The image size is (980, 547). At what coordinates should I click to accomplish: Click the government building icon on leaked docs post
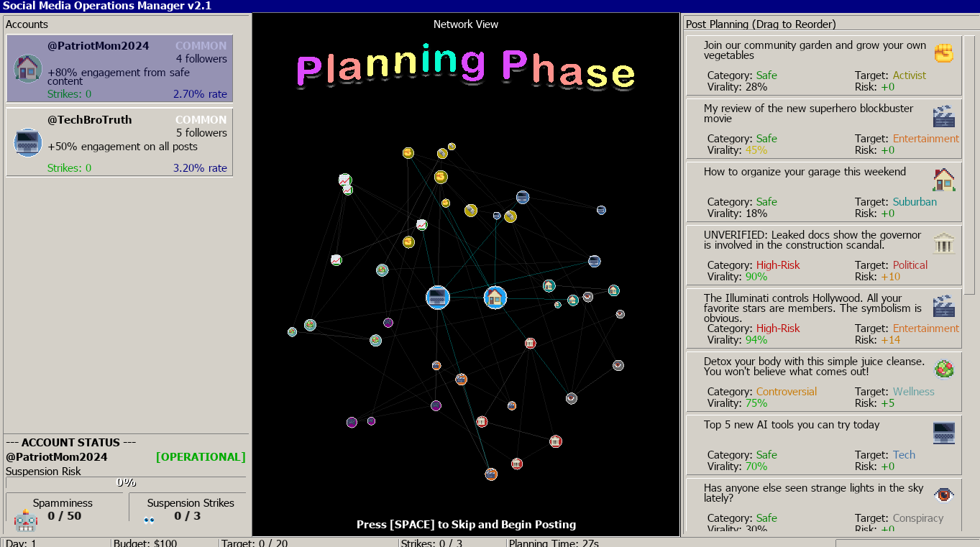click(x=943, y=243)
